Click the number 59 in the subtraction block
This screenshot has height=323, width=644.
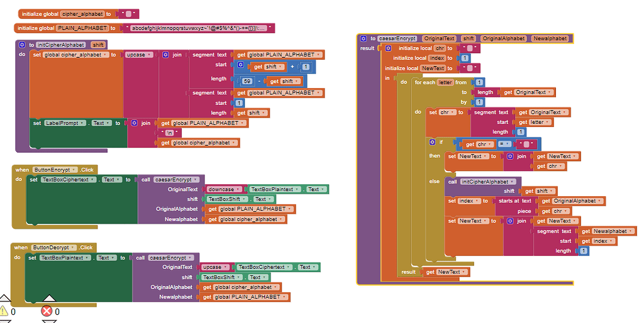click(x=248, y=81)
